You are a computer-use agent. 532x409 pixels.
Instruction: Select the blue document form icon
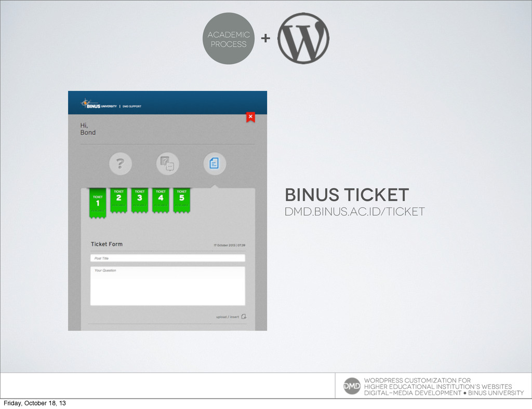pyautogui.click(x=215, y=163)
